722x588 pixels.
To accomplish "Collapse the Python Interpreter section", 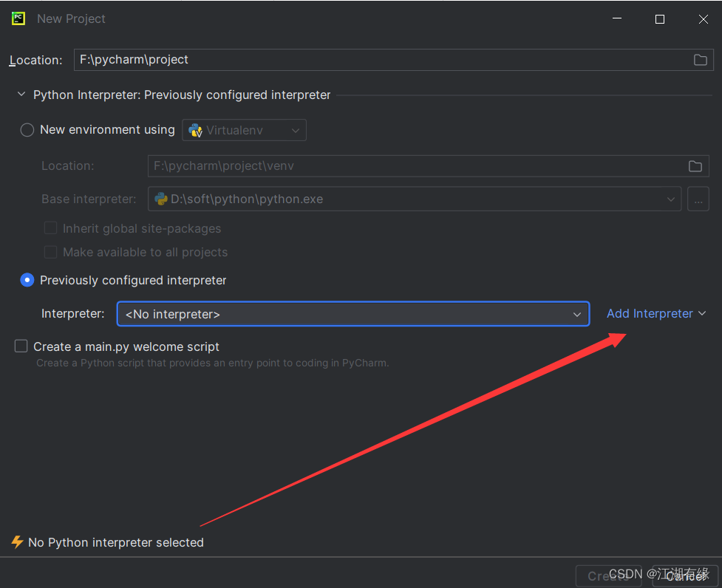I will pyautogui.click(x=21, y=95).
